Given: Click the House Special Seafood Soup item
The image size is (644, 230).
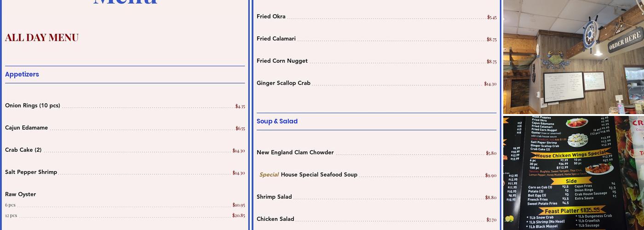Looking at the screenshot, I should pos(319,175).
